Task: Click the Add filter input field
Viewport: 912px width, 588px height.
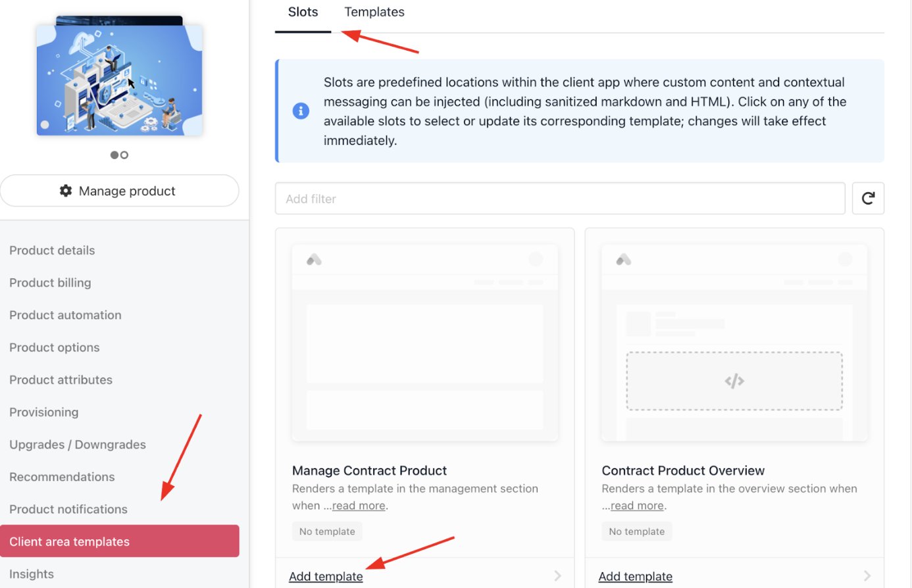Action: click(x=560, y=199)
